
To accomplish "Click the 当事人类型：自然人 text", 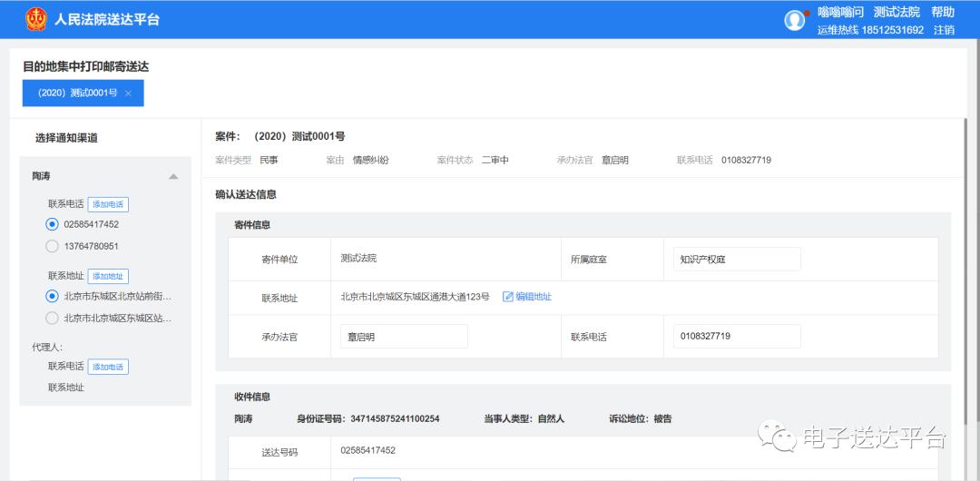I will [524, 419].
